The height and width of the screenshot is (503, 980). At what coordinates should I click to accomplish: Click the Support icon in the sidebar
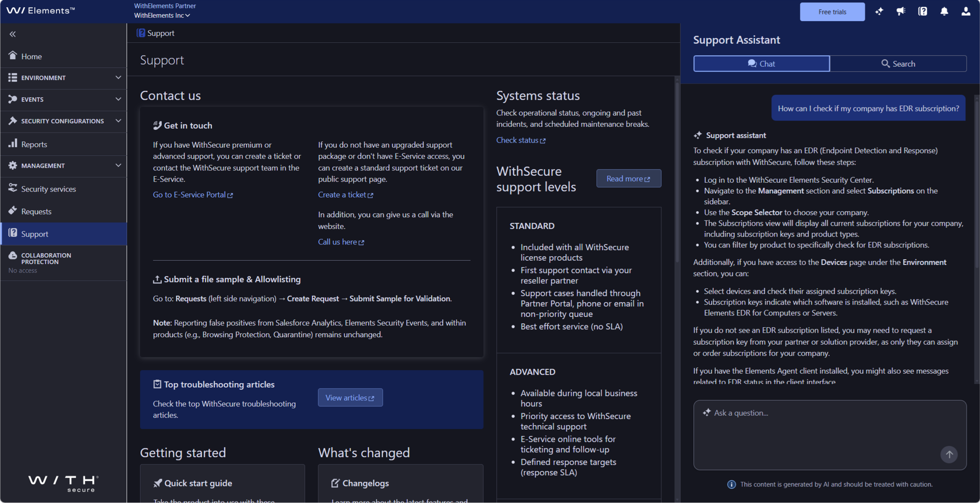point(13,233)
